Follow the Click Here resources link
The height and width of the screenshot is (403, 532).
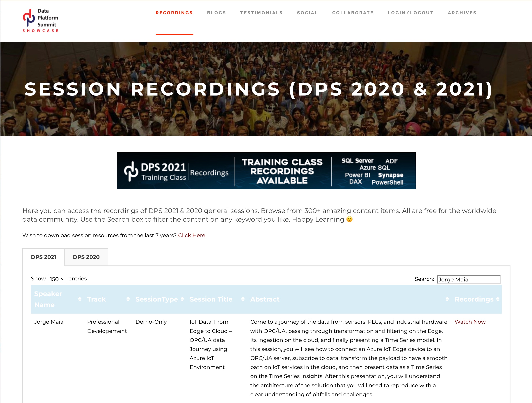[x=191, y=235]
